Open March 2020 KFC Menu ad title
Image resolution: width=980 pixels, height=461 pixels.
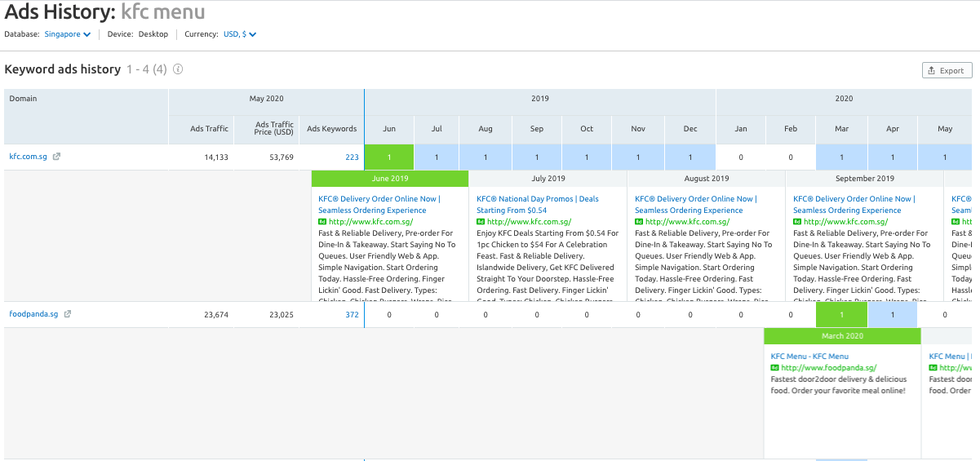coord(809,357)
